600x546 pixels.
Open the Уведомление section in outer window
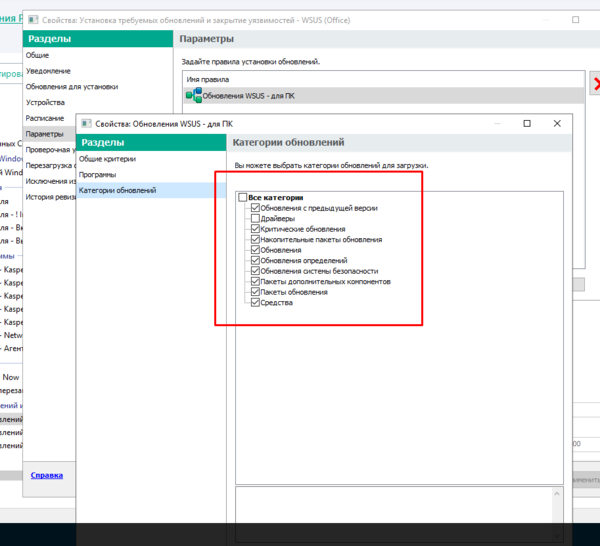pos(48,71)
